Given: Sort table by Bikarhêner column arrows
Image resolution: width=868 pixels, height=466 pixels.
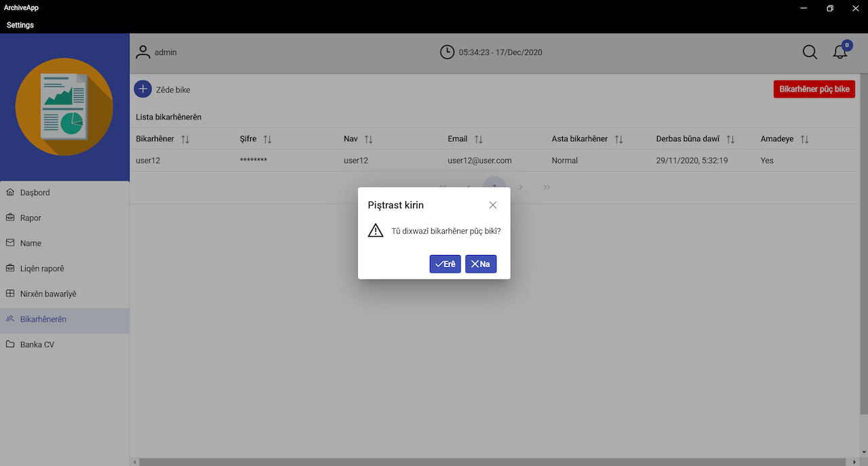Looking at the screenshot, I should coord(185,139).
